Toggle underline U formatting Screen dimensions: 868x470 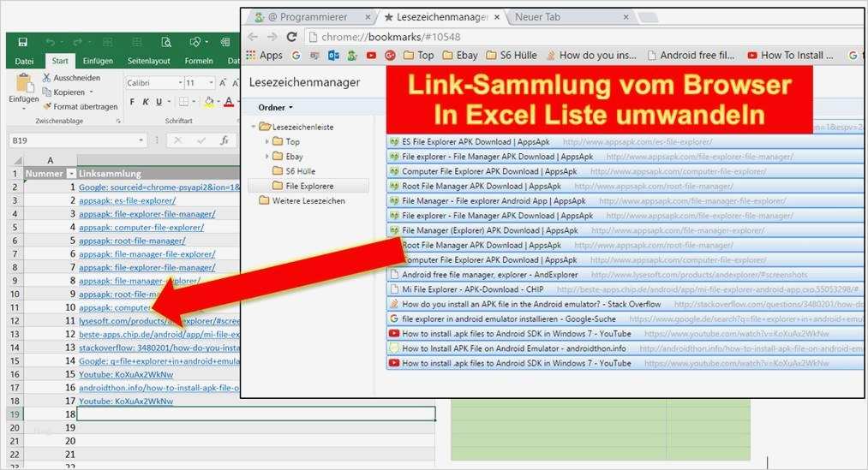(159, 102)
